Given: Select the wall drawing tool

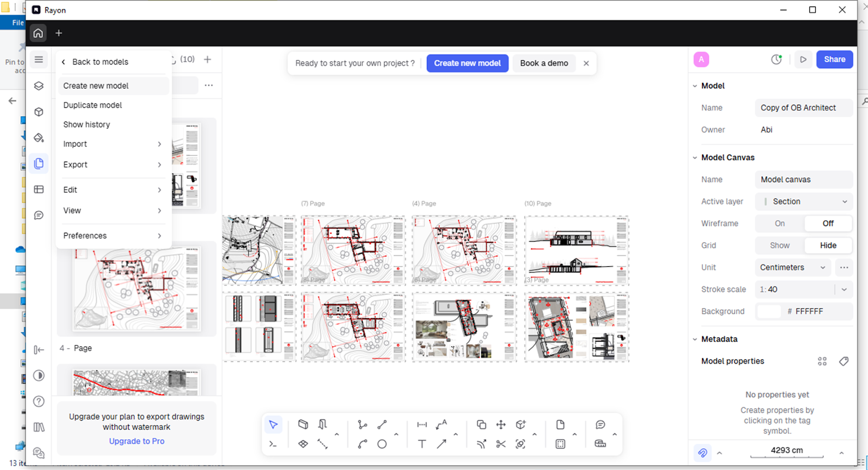Looking at the screenshot, I should [303, 424].
